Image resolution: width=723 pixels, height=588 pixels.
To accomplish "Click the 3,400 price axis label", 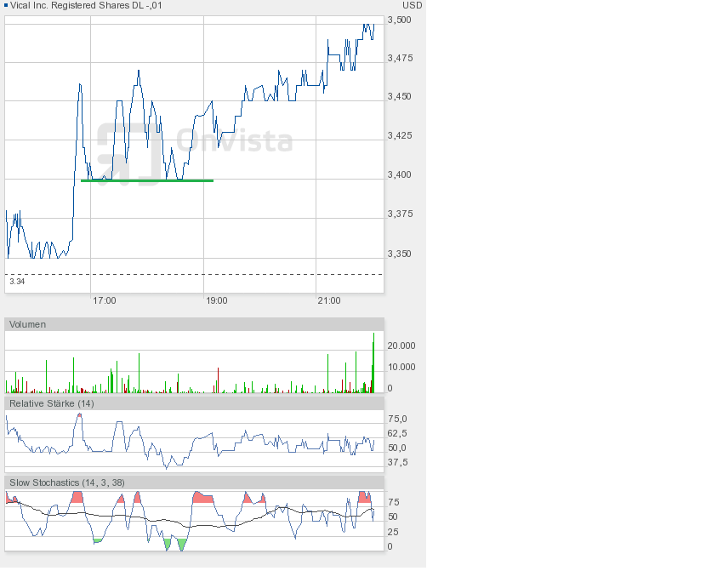I will (400, 175).
